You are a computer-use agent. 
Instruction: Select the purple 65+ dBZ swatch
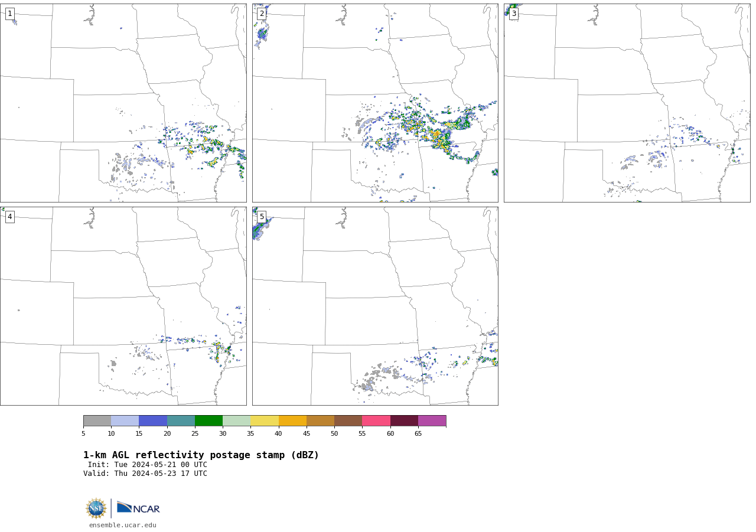(x=432, y=420)
